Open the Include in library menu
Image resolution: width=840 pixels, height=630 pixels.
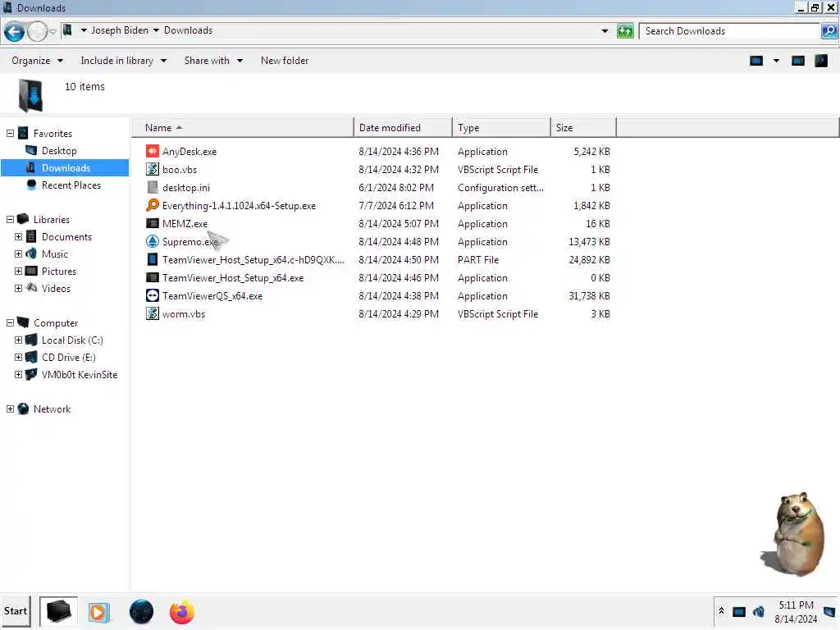tap(123, 61)
